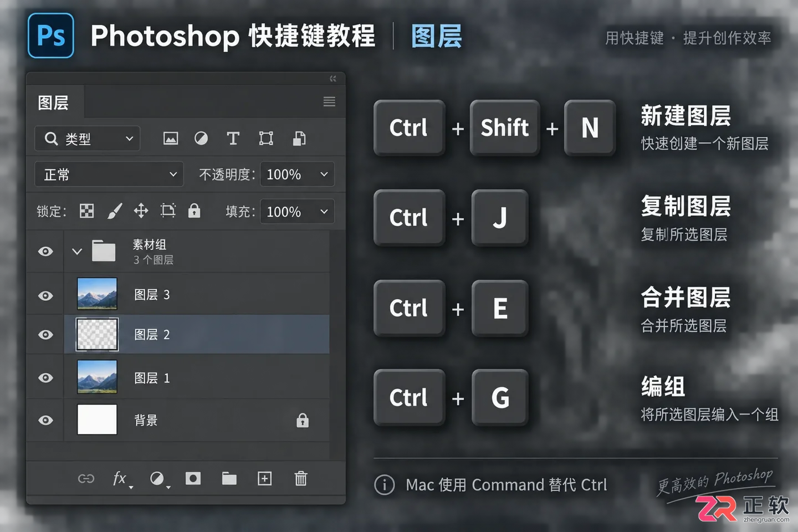Lock position move-arrows icon

point(141,211)
